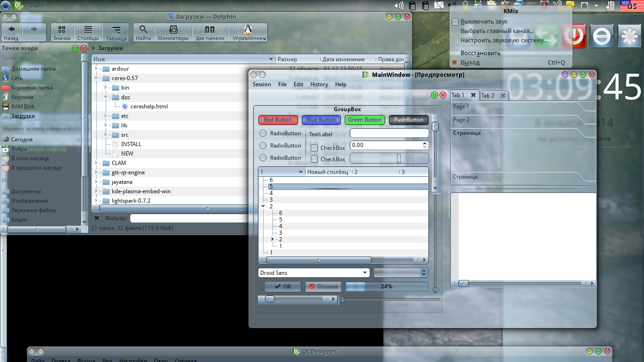Screen dimensions: 644x362
Task: Click the blue circle-bar desktop button
Action: [602, 36]
